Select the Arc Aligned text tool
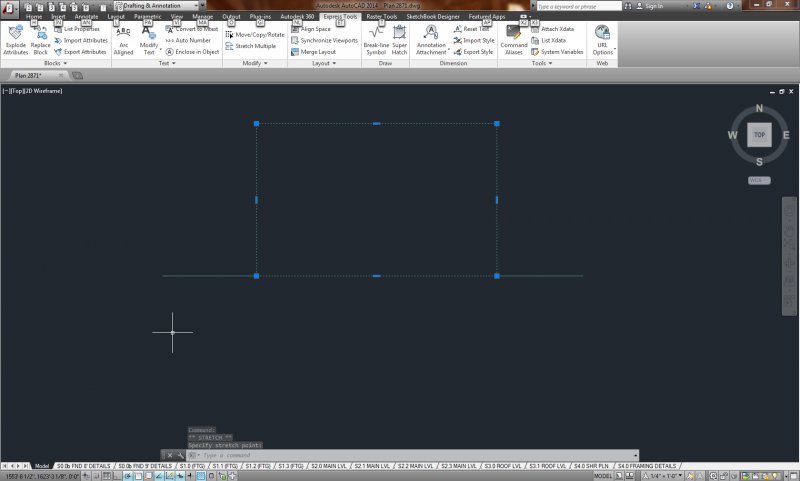The width and height of the screenshot is (800, 481). tap(123, 40)
